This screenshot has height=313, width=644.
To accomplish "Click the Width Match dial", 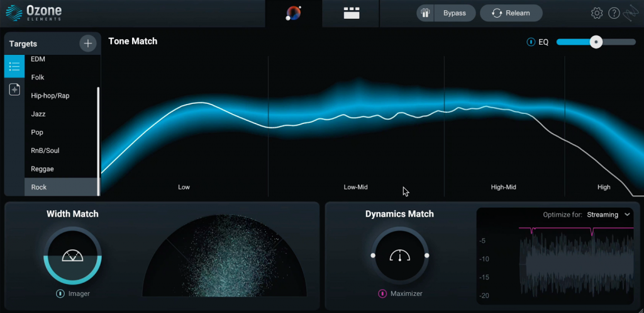I will point(72,256).
